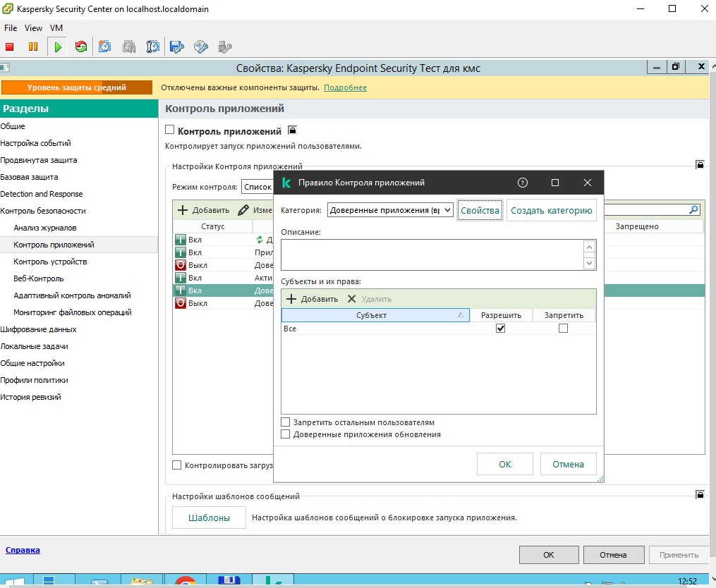Click the lock icon next to Контроль приложений

click(292, 130)
